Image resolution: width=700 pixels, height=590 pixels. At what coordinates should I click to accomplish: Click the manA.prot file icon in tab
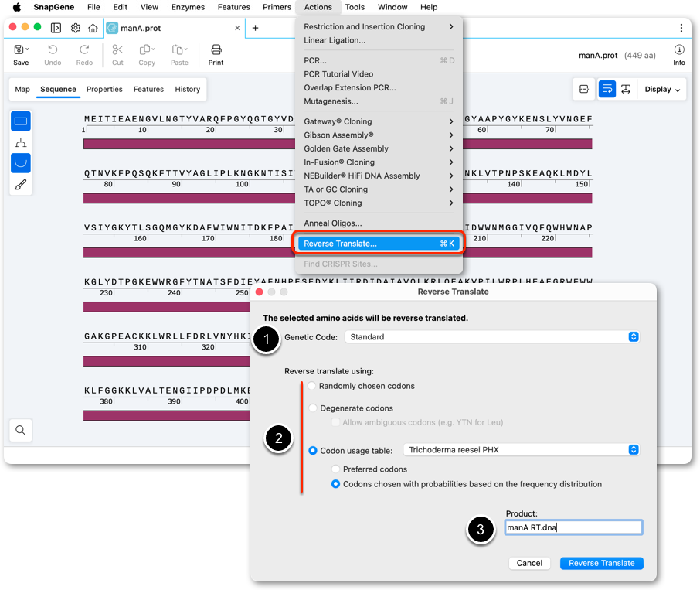(113, 28)
